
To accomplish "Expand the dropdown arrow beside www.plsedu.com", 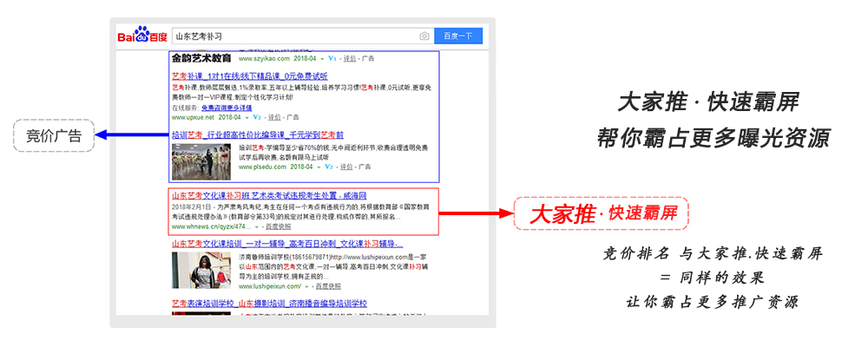I will [319, 167].
